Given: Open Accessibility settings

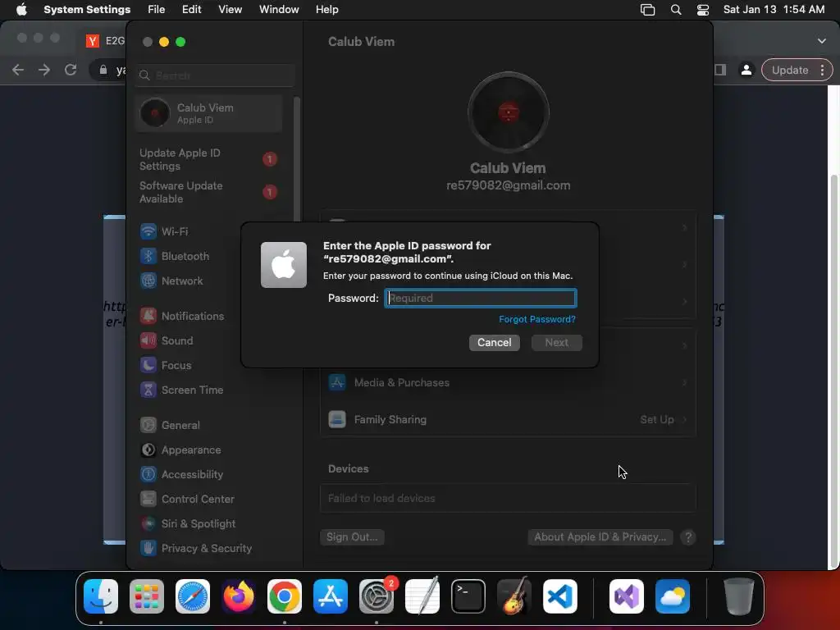Looking at the screenshot, I should tap(182, 475).
